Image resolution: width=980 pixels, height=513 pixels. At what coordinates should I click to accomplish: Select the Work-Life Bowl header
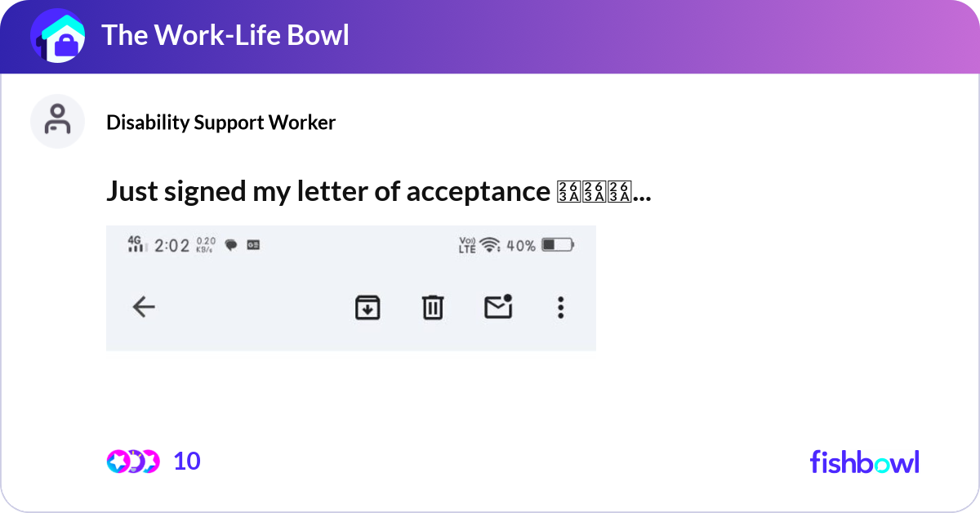pos(225,35)
